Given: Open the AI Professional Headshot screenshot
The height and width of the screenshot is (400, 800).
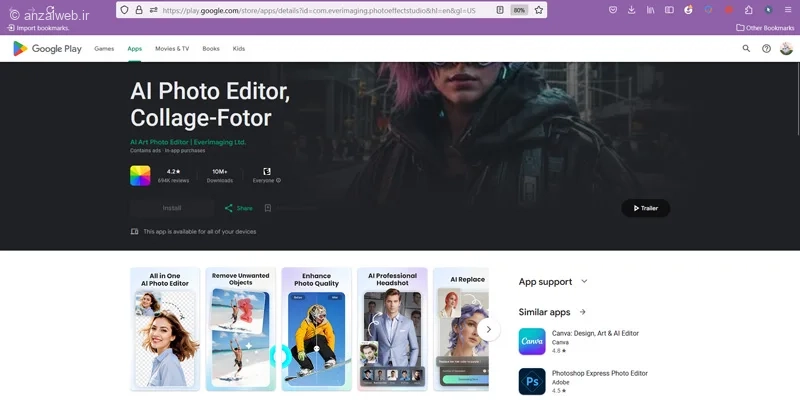Looking at the screenshot, I should tap(392, 329).
